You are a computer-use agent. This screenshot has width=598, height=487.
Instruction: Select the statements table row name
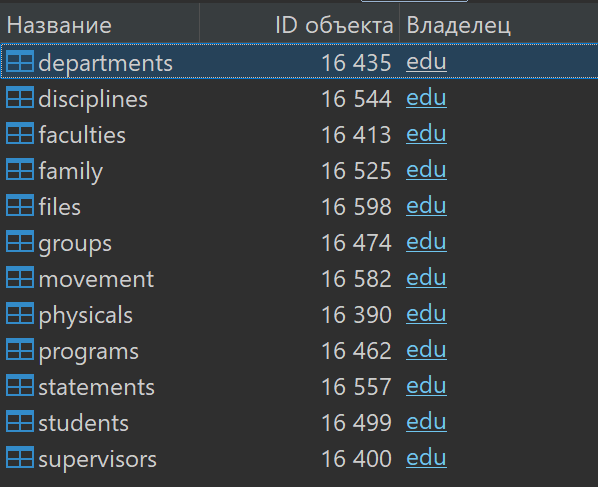click(96, 387)
